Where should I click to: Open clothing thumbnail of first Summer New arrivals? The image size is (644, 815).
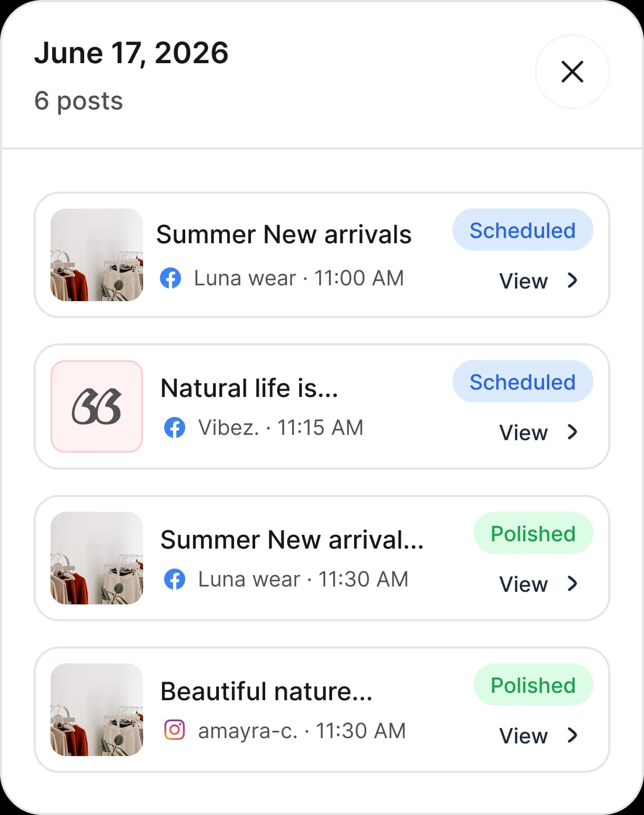[97, 255]
